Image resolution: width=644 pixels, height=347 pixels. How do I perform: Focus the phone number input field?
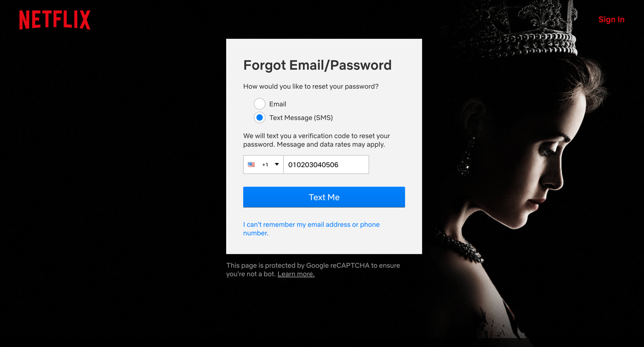click(x=326, y=165)
